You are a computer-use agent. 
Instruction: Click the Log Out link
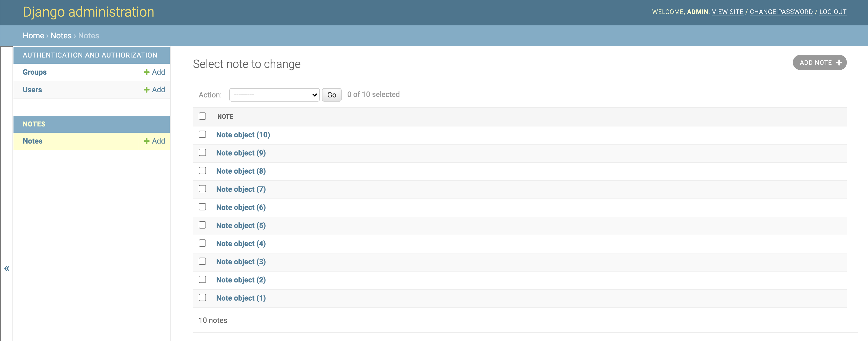point(833,12)
